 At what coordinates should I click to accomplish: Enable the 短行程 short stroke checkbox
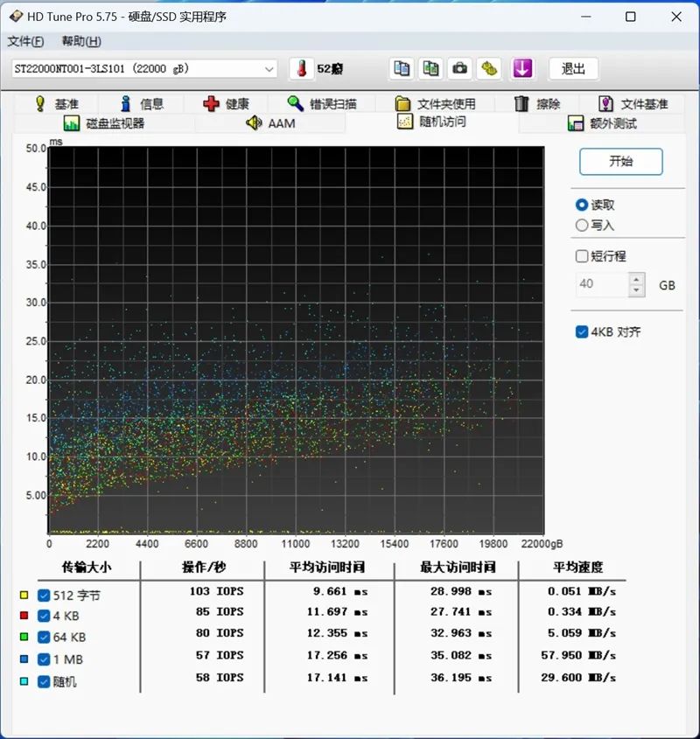click(582, 256)
